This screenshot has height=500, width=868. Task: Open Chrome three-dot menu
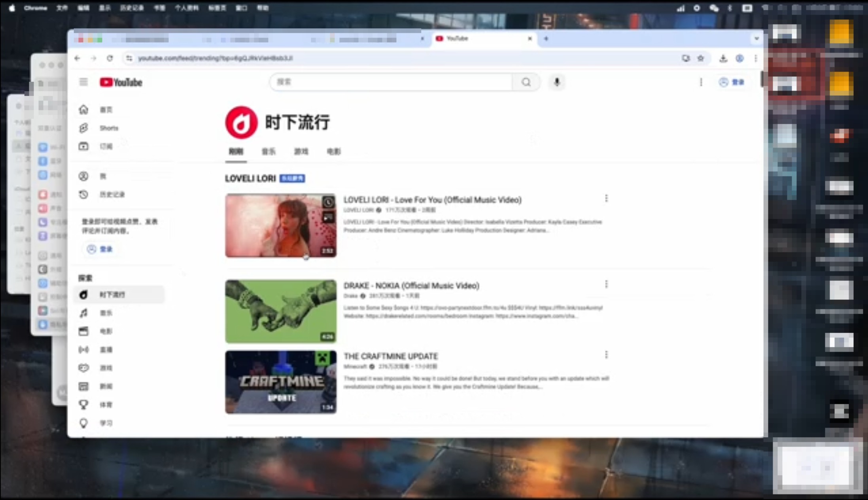756,58
